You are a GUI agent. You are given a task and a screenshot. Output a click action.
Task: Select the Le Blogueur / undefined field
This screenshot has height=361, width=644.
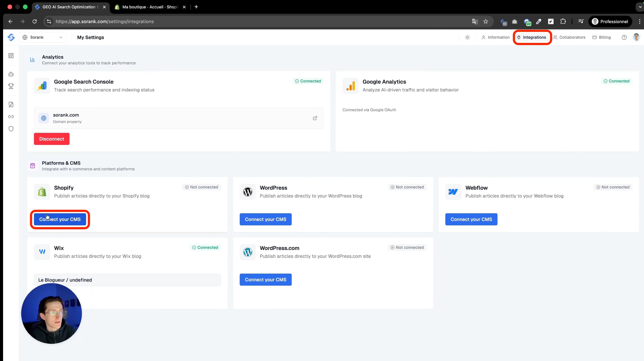coord(127,280)
